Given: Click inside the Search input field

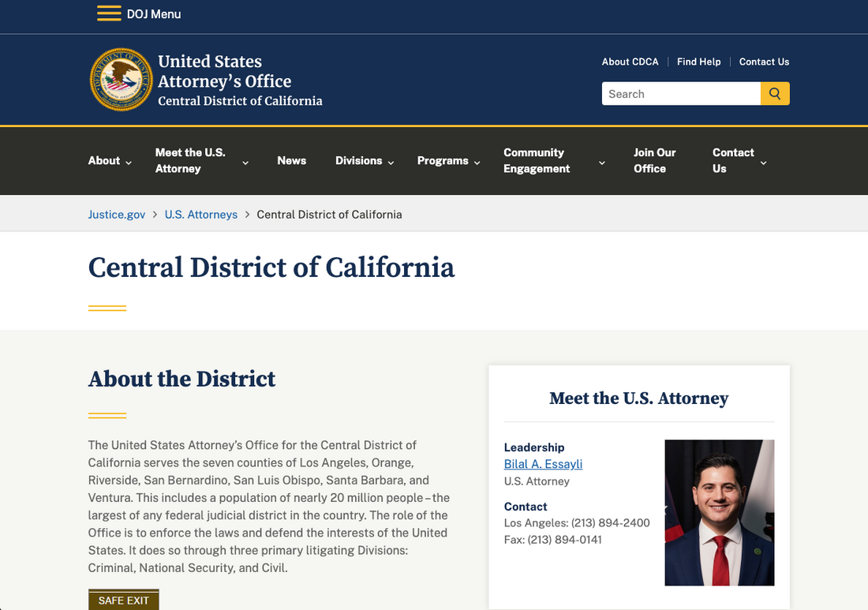Looking at the screenshot, I should tap(680, 94).
